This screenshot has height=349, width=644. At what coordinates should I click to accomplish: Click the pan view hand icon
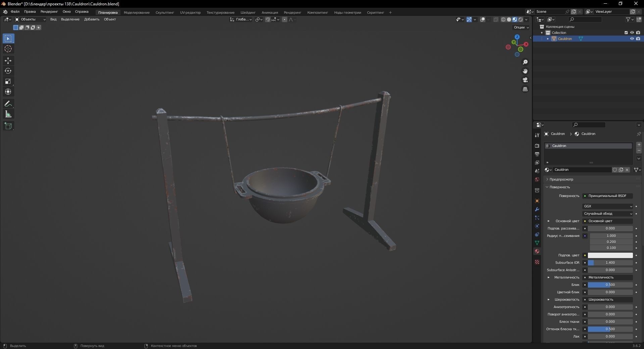(525, 71)
